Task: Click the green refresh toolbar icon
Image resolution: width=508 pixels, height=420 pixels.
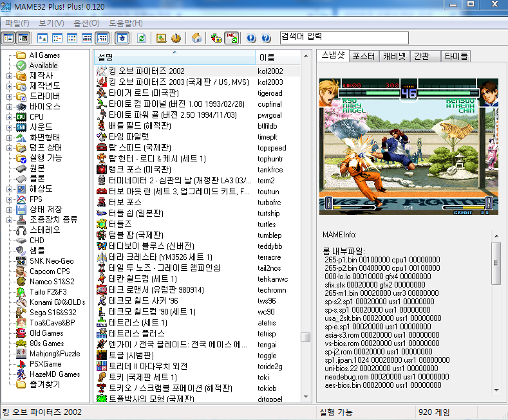Action: (x=141, y=38)
